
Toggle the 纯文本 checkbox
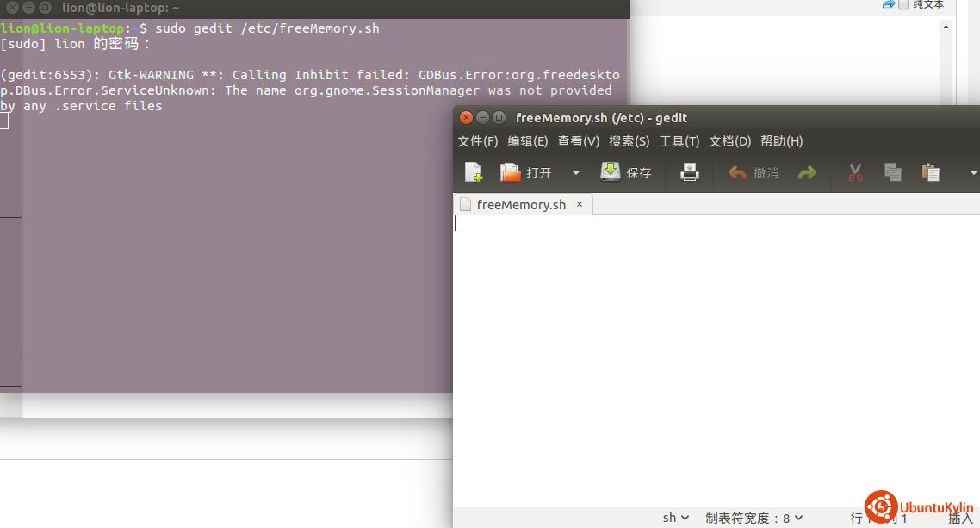click(x=903, y=4)
